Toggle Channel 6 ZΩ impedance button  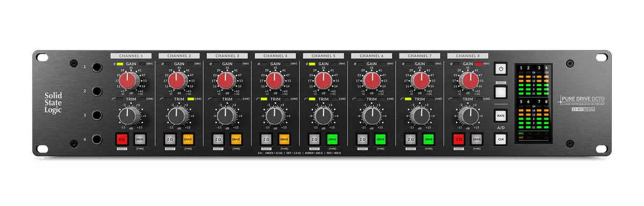click(363, 139)
